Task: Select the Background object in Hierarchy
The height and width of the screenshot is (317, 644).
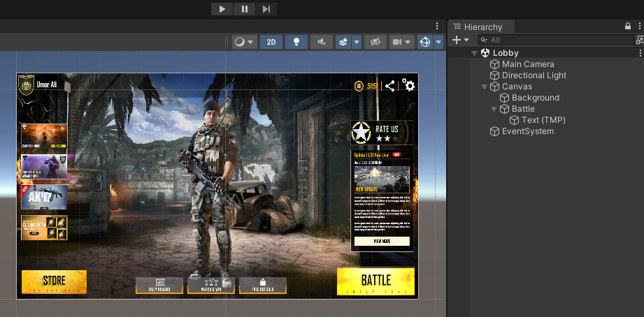Action: [535, 98]
